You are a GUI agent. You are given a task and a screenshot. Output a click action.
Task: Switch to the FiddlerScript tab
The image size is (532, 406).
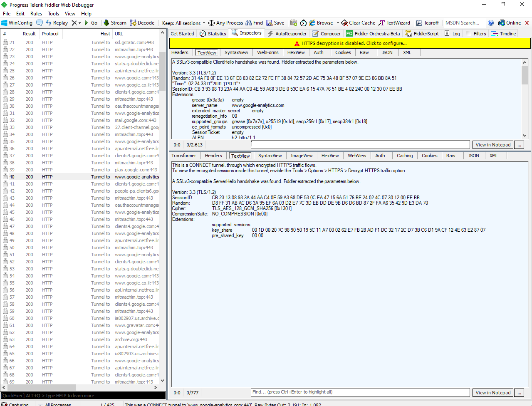pos(422,34)
